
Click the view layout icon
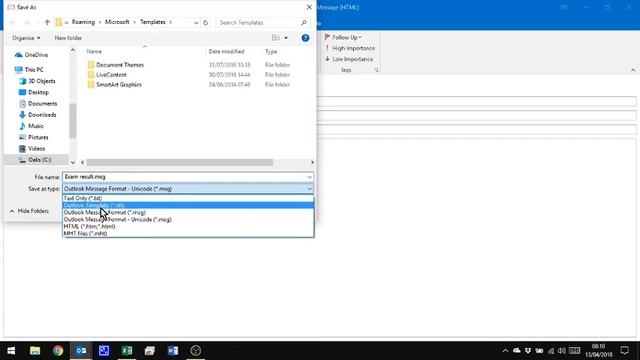[x=276, y=38]
